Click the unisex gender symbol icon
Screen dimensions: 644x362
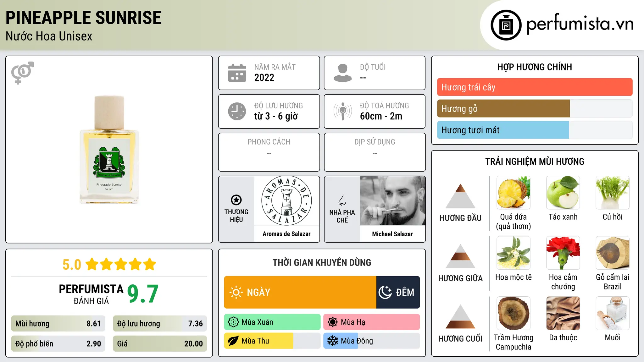[x=22, y=73]
